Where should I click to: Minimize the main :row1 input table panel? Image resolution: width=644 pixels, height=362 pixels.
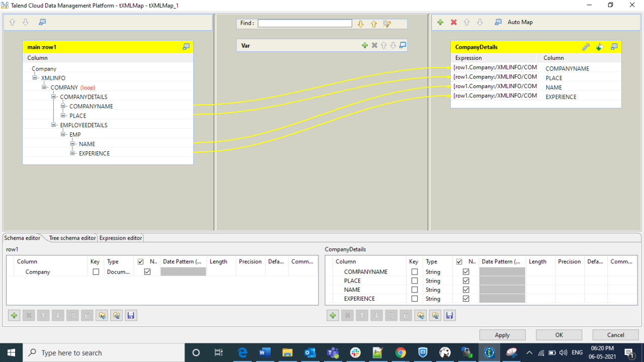[x=186, y=46]
